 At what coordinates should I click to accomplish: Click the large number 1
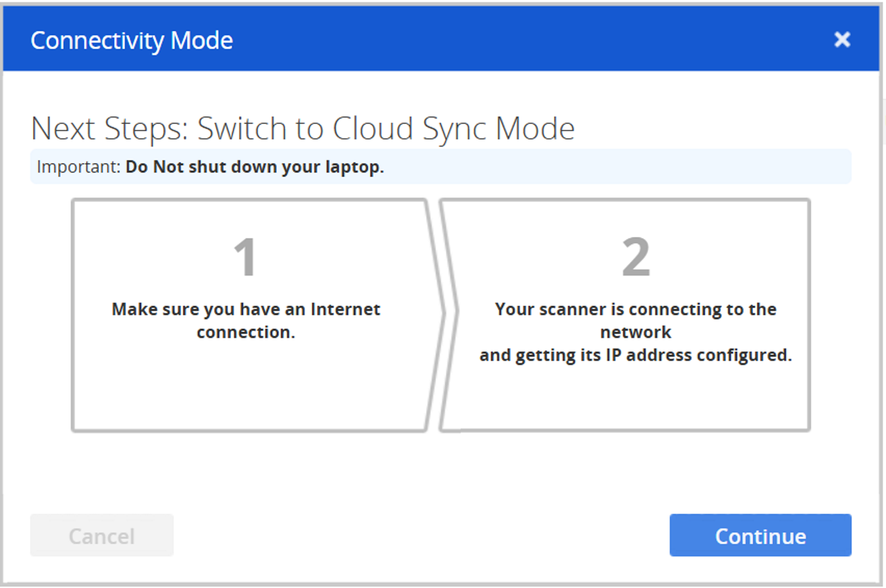click(245, 258)
